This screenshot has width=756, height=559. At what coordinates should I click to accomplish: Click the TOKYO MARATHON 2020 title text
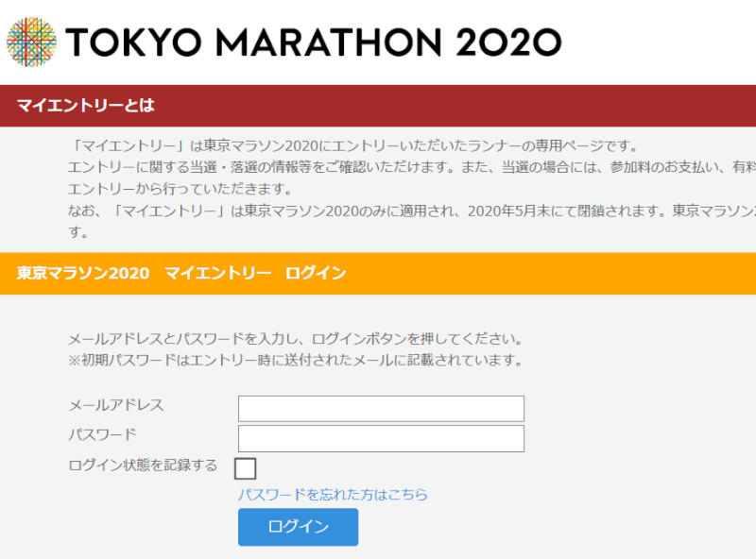(314, 42)
